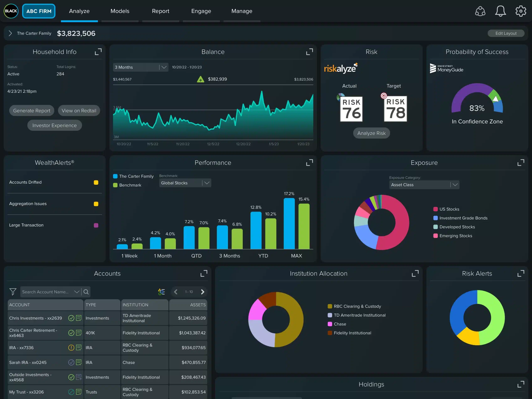Open the Accounts column legend icon
The height and width of the screenshot is (399, 532).
[161, 292]
